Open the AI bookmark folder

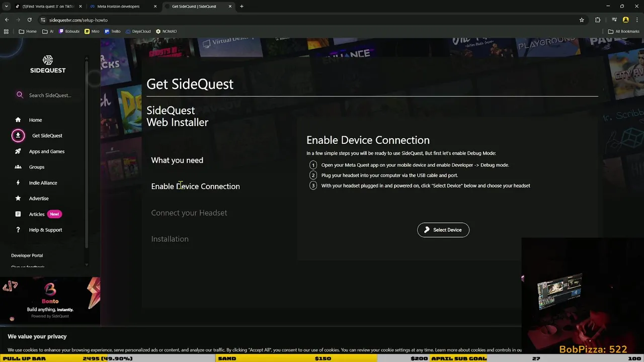48,31
